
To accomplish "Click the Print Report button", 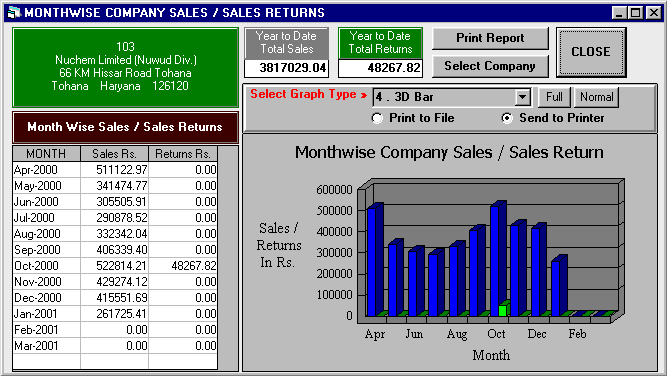I will [x=490, y=38].
